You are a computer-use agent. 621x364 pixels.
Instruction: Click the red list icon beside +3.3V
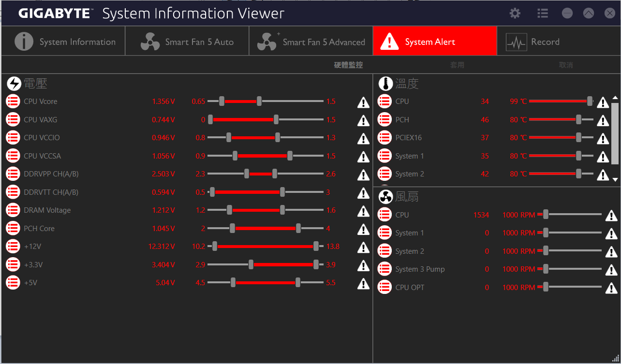click(x=13, y=264)
